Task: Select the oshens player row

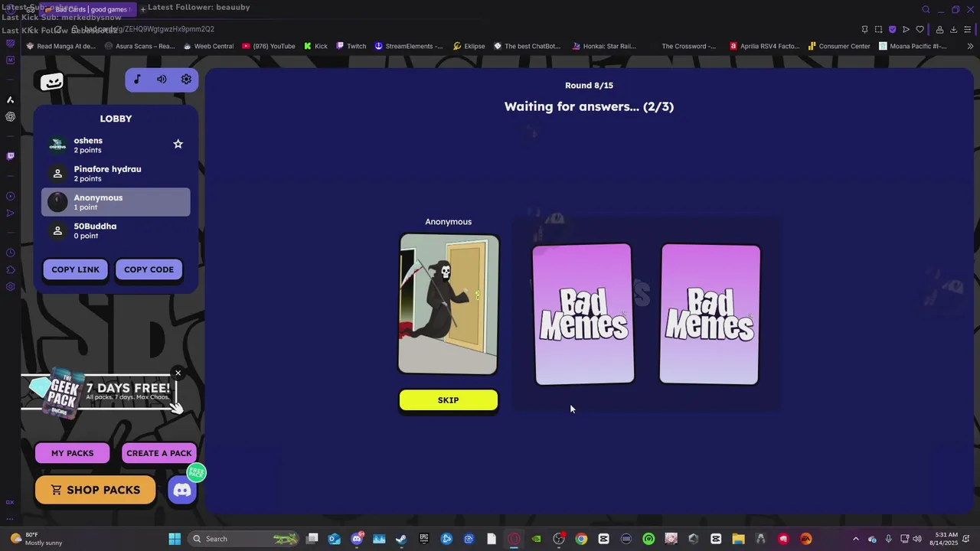Action: click(116, 145)
